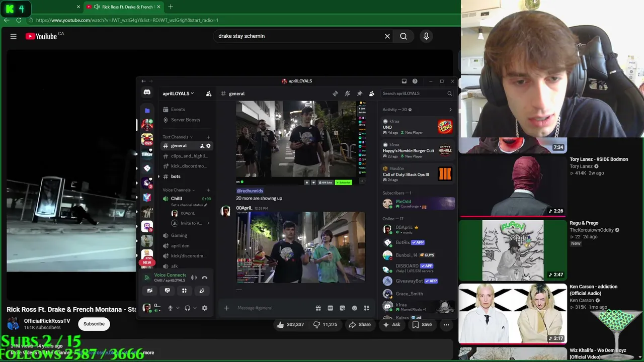The image size is (644, 362).
Task: Like the Rick Ross video
Action: (290, 325)
